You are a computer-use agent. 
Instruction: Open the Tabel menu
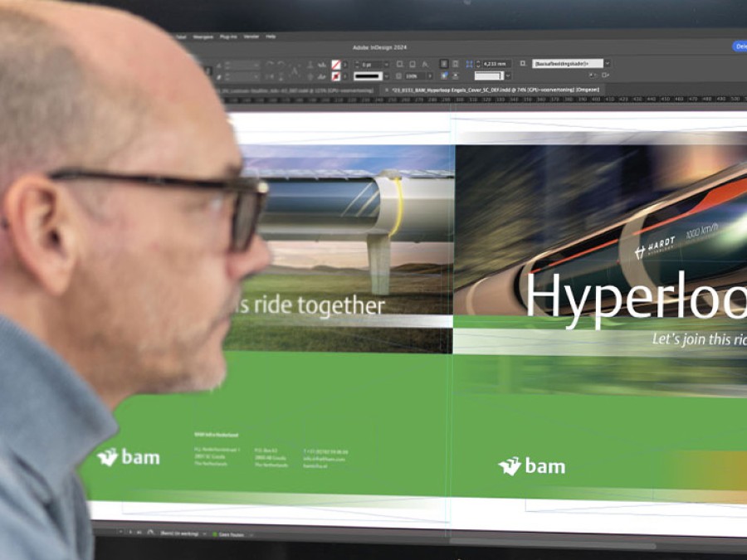click(181, 37)
